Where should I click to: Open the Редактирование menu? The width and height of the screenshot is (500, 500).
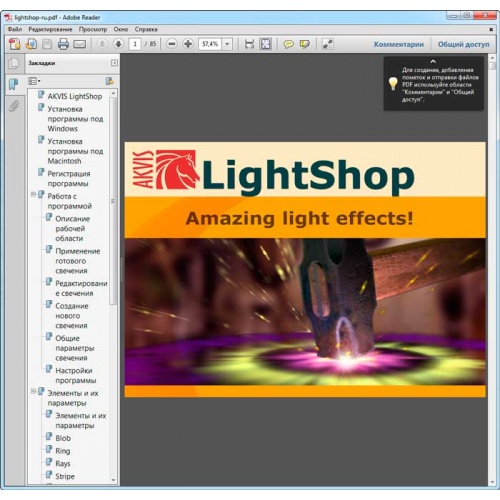pos(50,29)
